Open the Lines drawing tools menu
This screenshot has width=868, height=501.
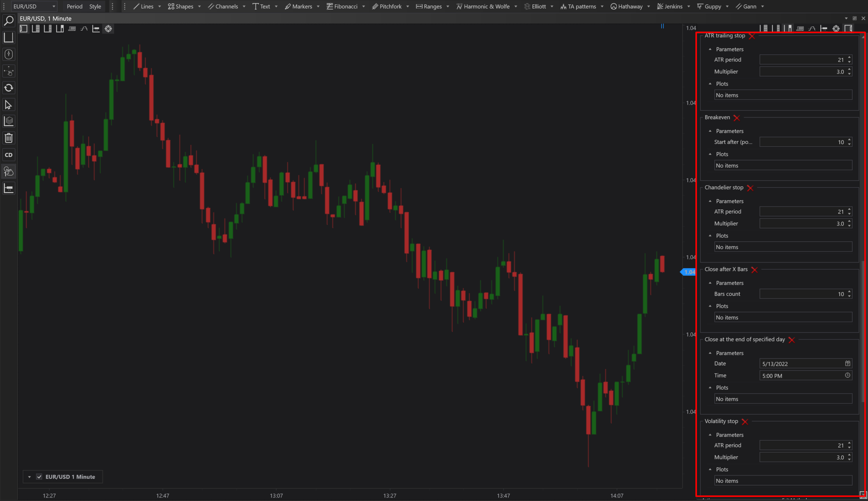click(147, 7)
